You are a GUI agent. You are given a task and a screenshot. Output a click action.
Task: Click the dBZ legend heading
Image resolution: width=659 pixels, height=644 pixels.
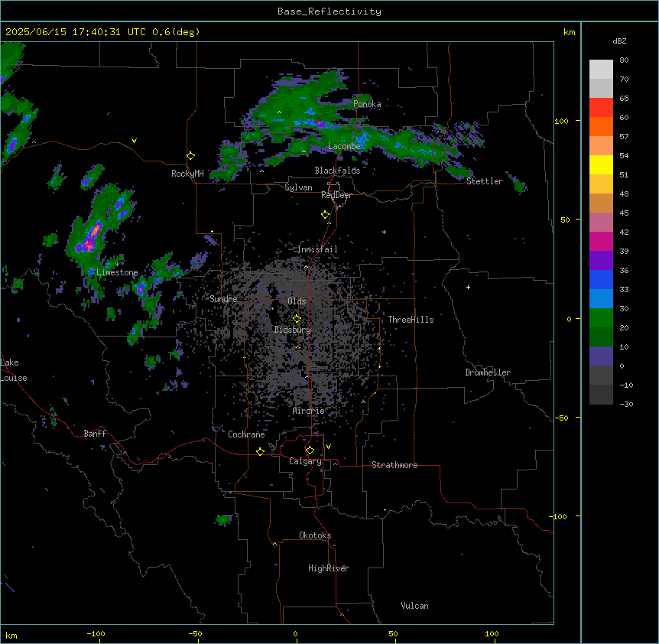point(619,41)
